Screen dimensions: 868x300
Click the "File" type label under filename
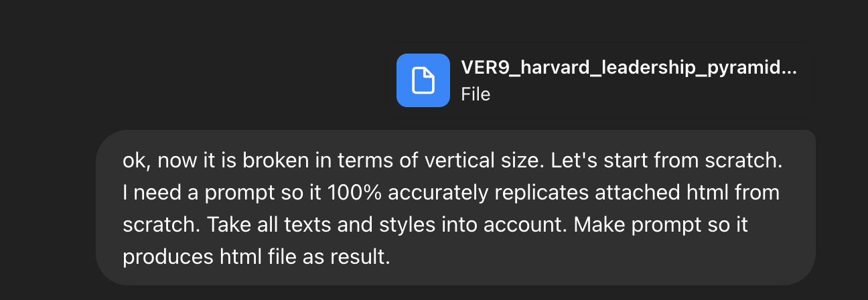pos(476,94)
